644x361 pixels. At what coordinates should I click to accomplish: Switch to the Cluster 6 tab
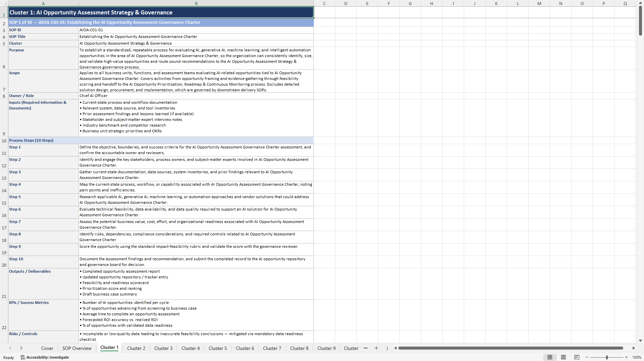tap(245, 348)
